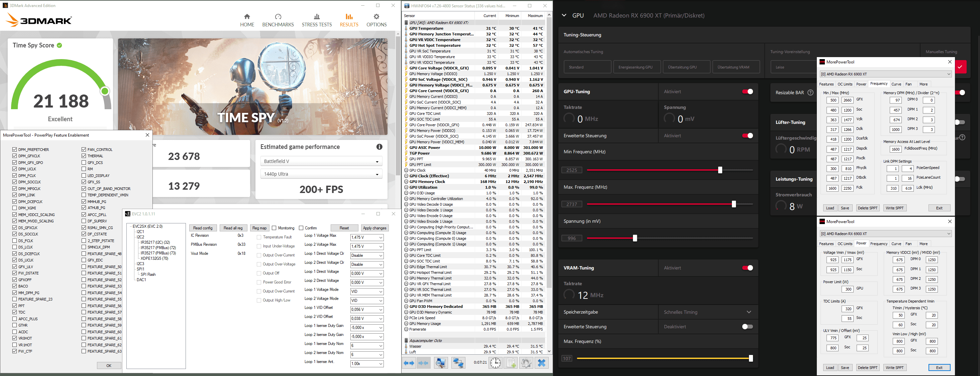Collapse the GPU section chevron in Radeon Software
The height and width of the screenshot is (376, 980).
tap(564, 16)
